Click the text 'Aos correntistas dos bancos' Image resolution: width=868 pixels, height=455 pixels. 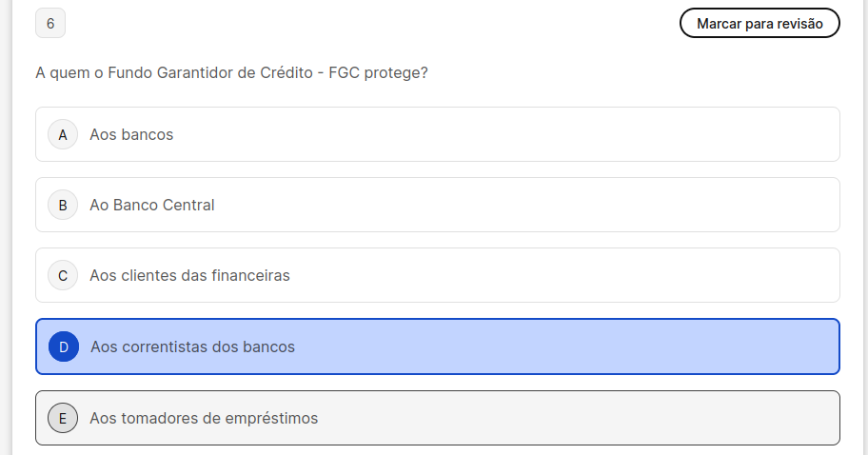192,346
